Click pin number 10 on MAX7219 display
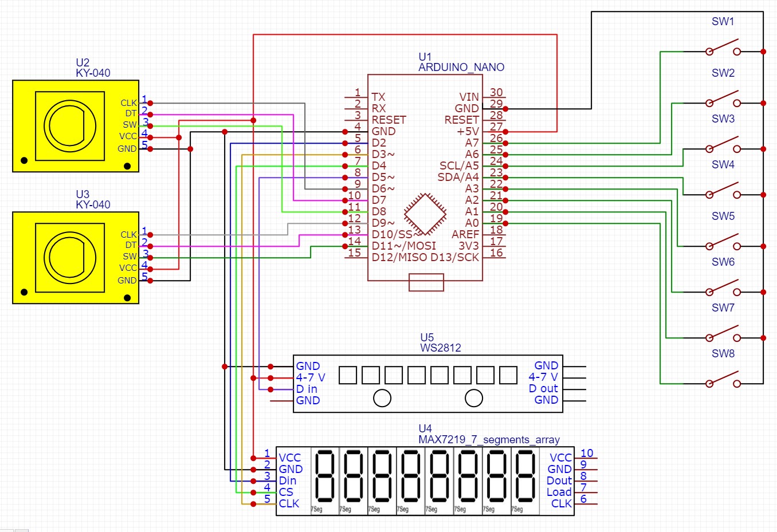This screenshot has width=777, height=532. (x=587, y=454)
